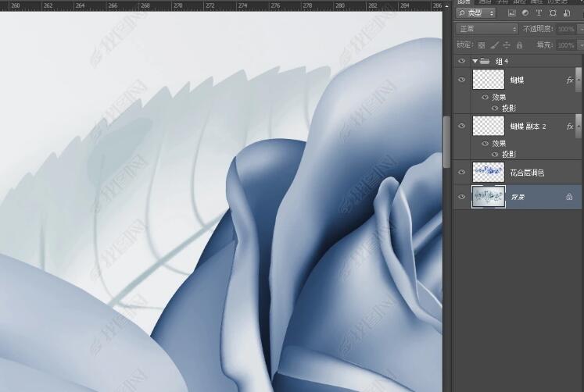The width and height of the screenshot is (584, 392).
Task: Click the 花合层调色 layer thumbnail
Action: [x=488, y=172]
